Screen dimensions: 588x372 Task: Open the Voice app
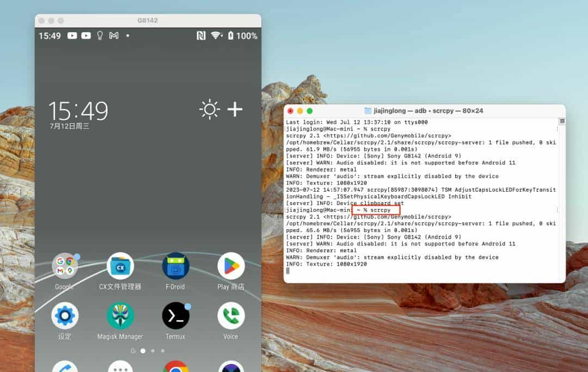pos(231,316)
